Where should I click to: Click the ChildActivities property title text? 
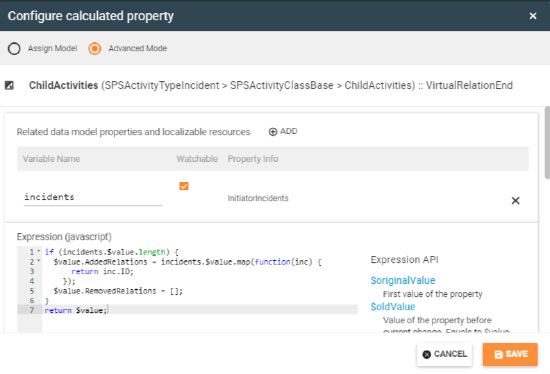click(x=63, y=85)
